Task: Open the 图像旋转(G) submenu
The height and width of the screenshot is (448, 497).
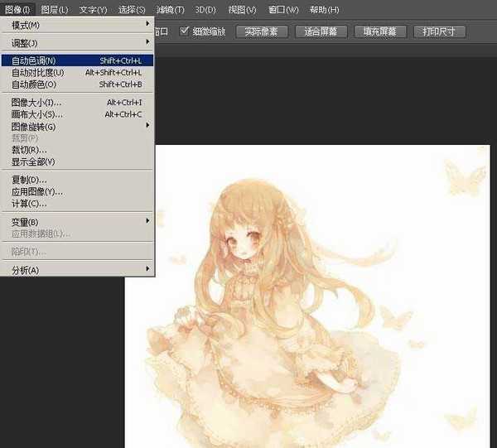Action: 33,127
